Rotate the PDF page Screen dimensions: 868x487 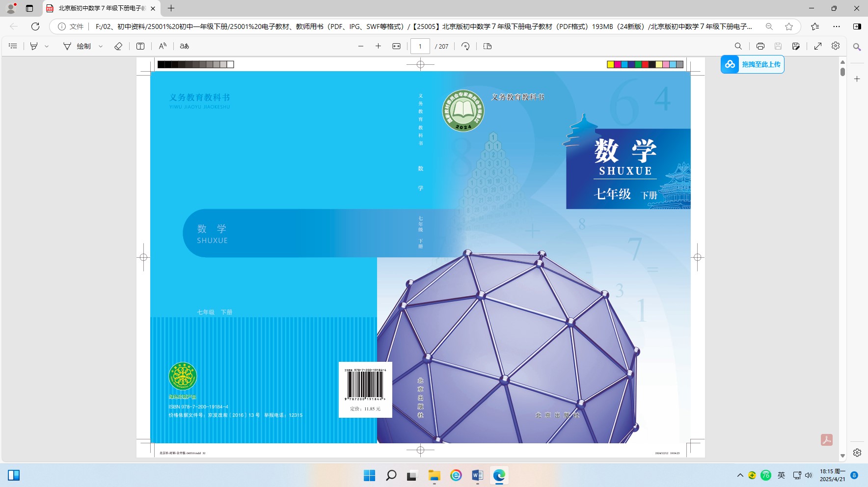point(465,46)
